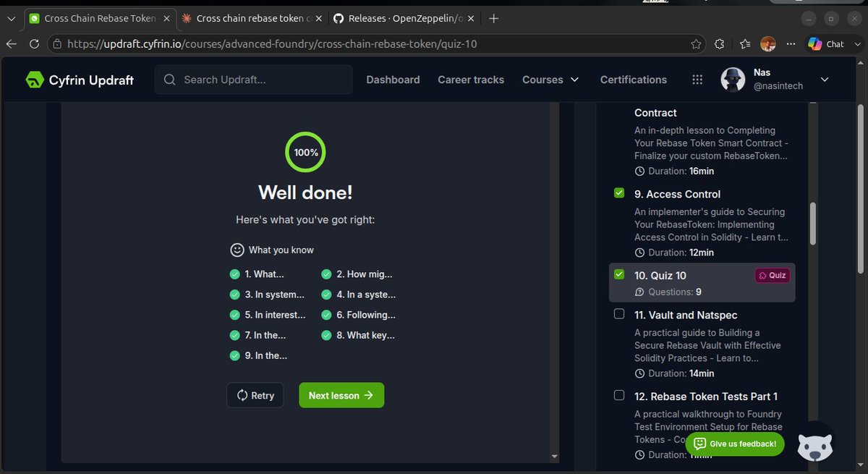Viewport: 868px width, 474px height.
Task: Close the OpenZeppelin Releases tab
Action: 471,18
